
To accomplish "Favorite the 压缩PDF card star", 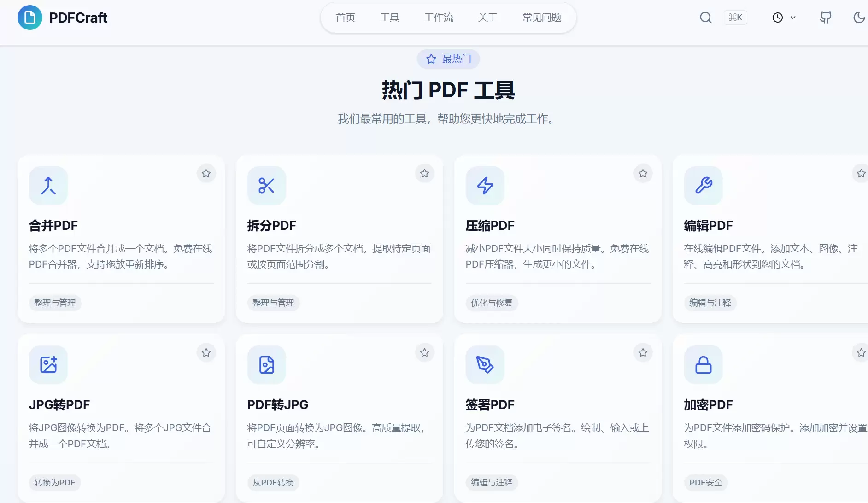I will click(643, 174).
